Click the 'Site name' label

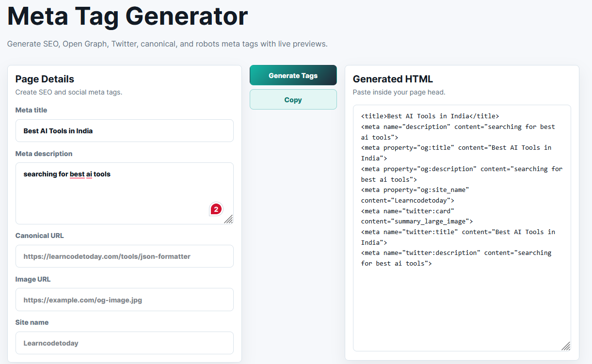[x=32, y=322]
